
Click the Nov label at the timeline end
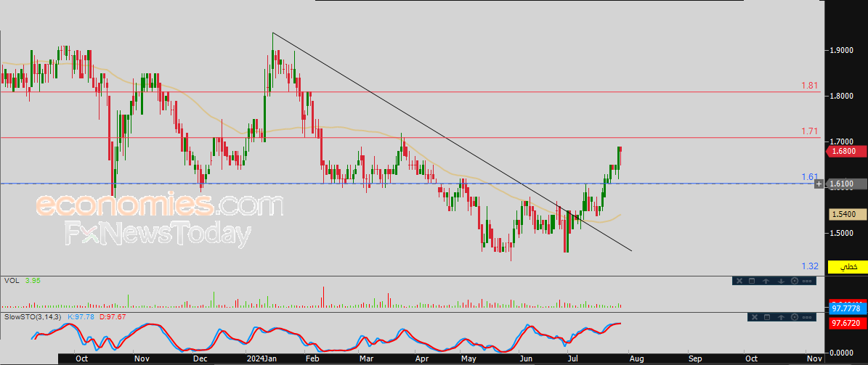814,358
